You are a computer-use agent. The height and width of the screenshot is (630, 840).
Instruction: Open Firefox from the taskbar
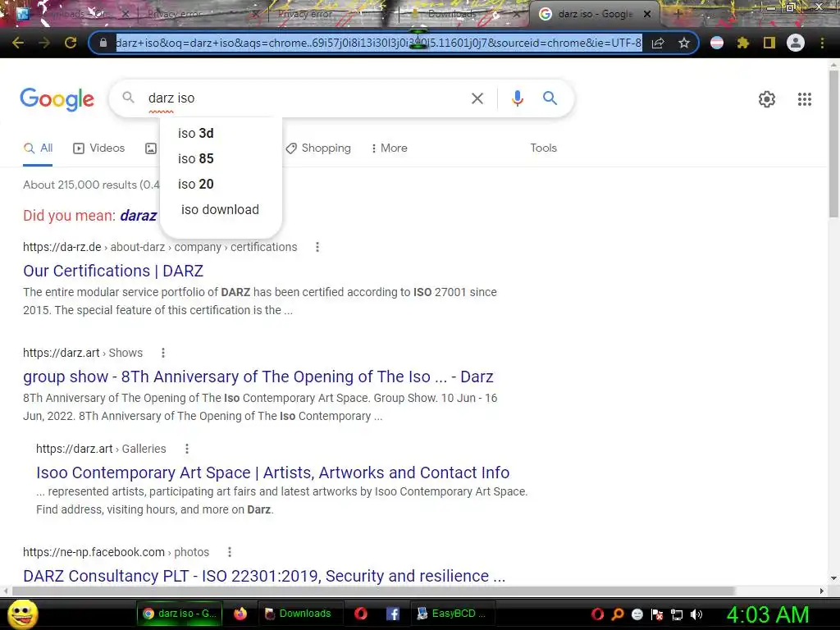click(240, 614)
